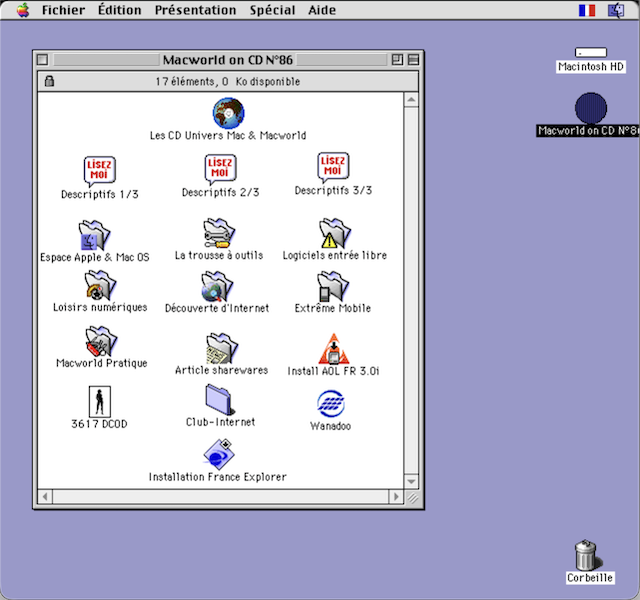Screen dimensions: 640x600
Task: Open the Descriptifs 3/3 read-me file
Action: [333, 167]
